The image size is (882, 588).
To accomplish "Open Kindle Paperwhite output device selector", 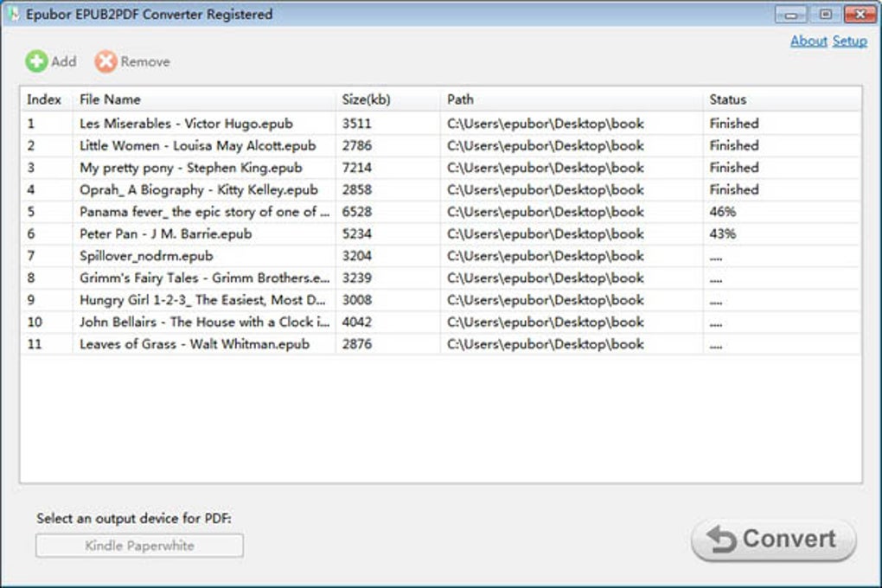I will [139, 546].
